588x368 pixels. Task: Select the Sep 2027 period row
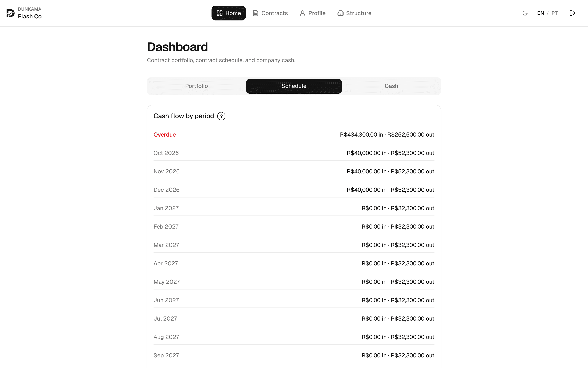tap(294, 355)
